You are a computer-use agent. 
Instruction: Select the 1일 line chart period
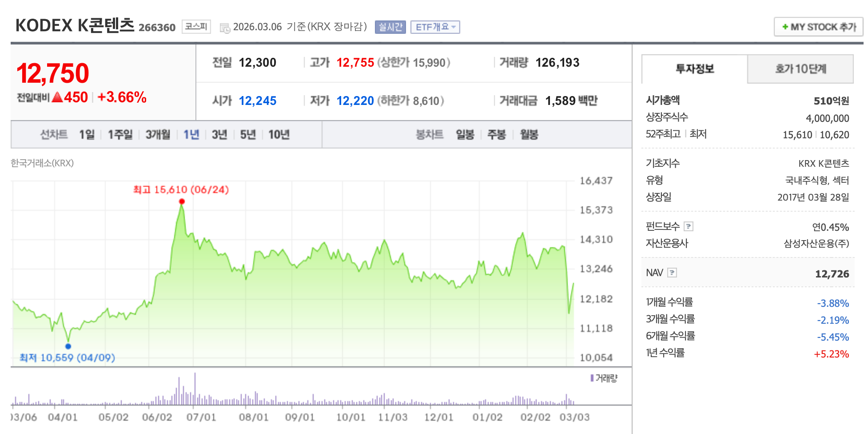[x=87, y=134]
